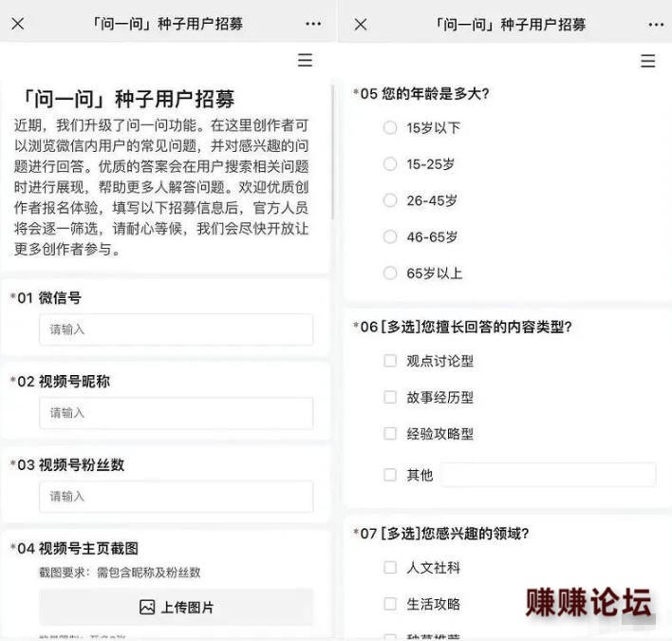This screenshot has height=641, width=672.
Task: Open more options dots on left page
Action: coord(313,24)
